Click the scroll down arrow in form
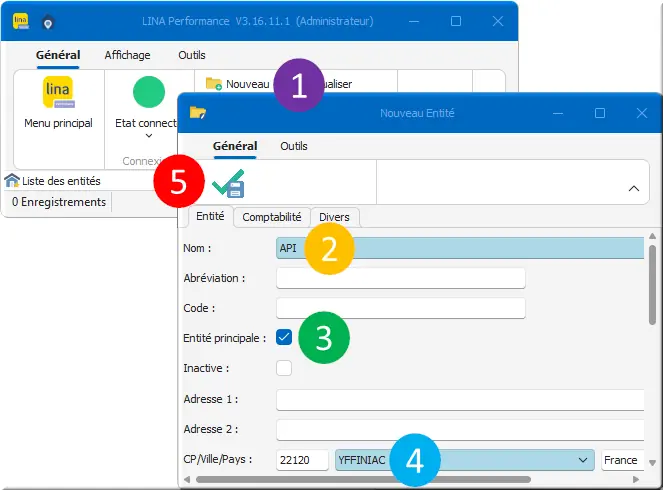Screen dimensions: 663x490 click(652, 463)
